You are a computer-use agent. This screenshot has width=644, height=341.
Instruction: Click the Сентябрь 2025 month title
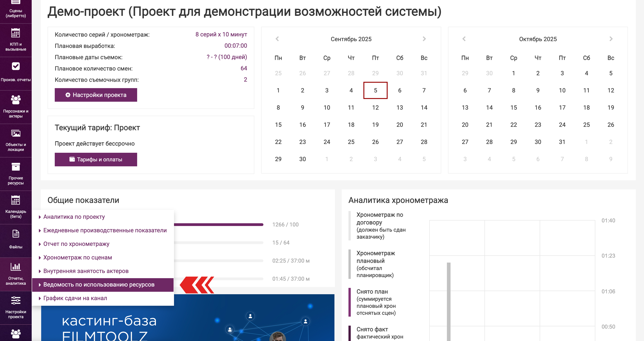(351, 39)
